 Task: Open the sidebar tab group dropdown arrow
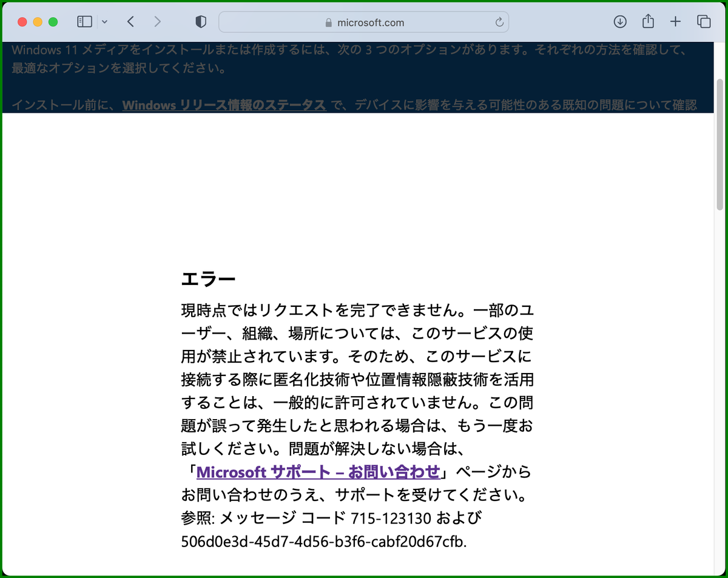pos(104,22)
